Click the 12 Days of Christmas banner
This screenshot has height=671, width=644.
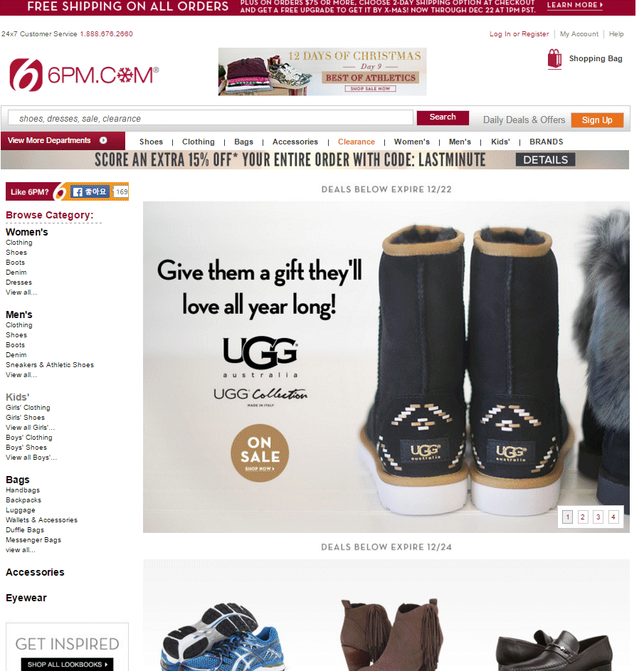tap(322, 71)
